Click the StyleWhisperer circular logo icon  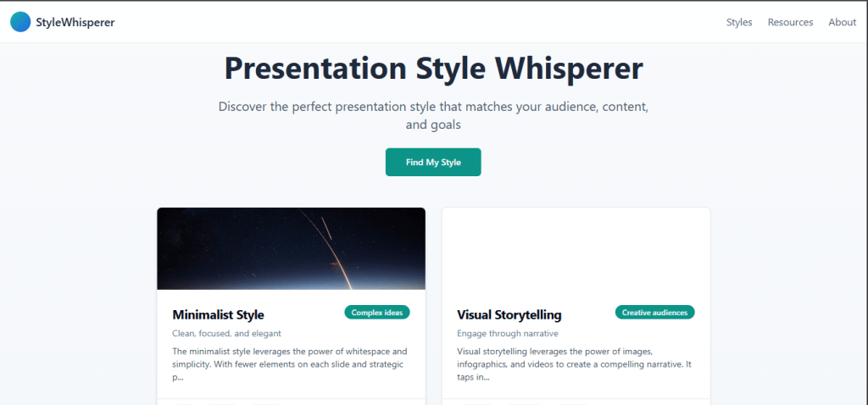[20, 22]
